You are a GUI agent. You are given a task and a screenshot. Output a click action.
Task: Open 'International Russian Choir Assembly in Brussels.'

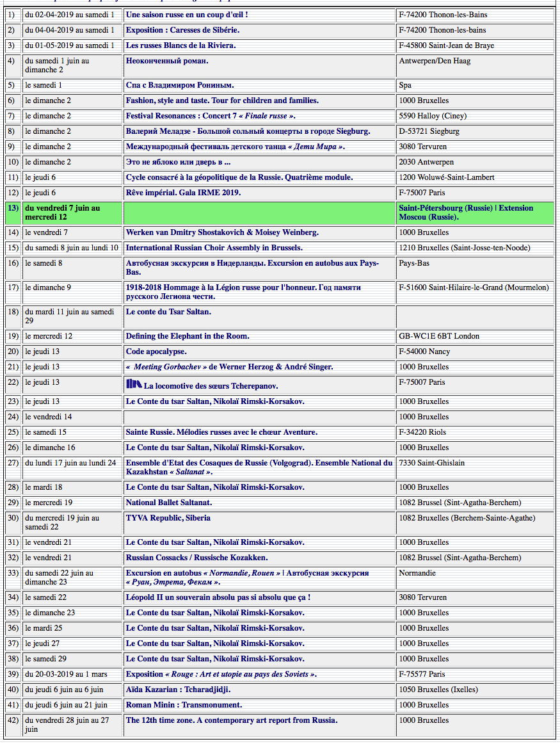pyautogui.click(x=214, y=248)
